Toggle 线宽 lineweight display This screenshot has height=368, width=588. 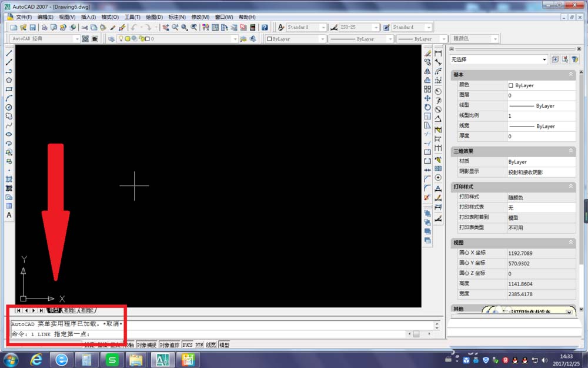pyautogui.click(x=211, y=344)
